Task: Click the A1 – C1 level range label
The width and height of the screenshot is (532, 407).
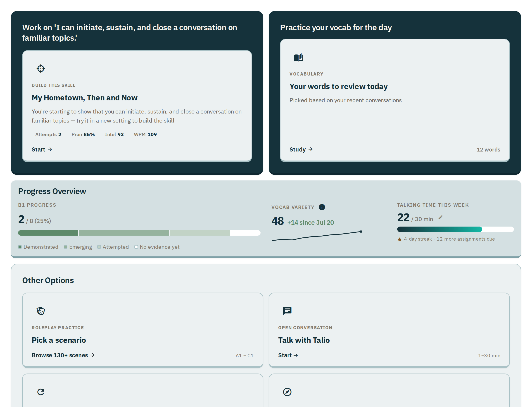Action: [244, 355]
